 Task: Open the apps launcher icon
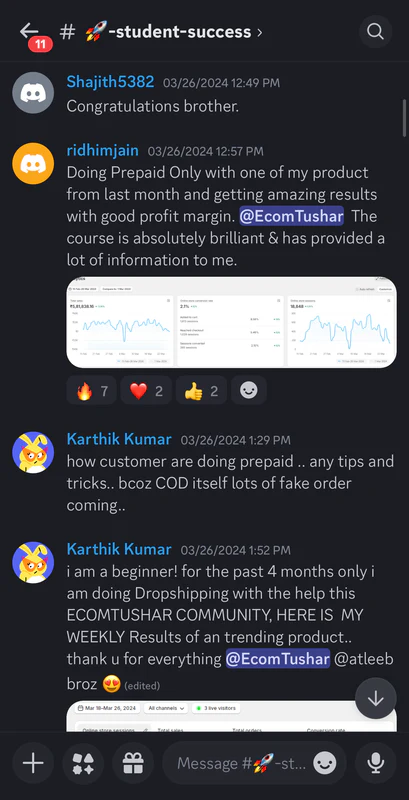pos(83,763)
